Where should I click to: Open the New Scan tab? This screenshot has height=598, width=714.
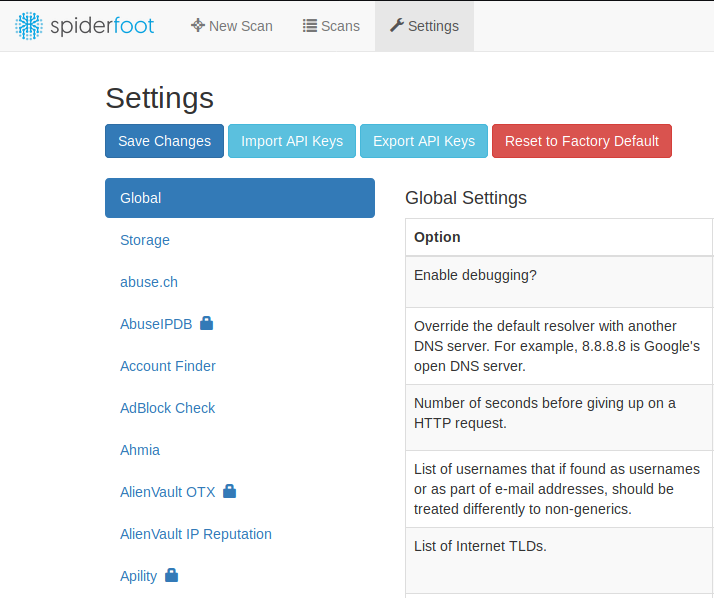(x=232, y=26)
